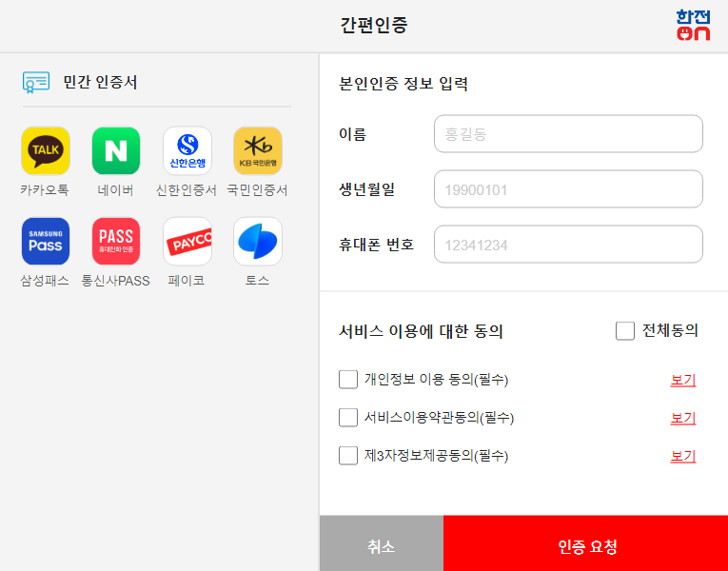Image resolution: width=728 pixels, height=571 pixels.
Task: Click the 민간 인증서 certificate icon
Action: tap(36, 82)
